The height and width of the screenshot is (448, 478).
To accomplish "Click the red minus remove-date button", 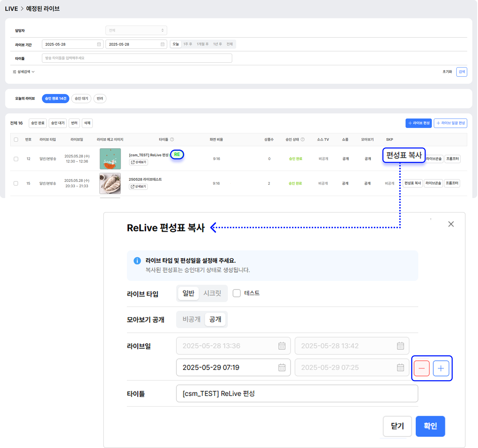I will pyautogui.click(x=421, y=368).
